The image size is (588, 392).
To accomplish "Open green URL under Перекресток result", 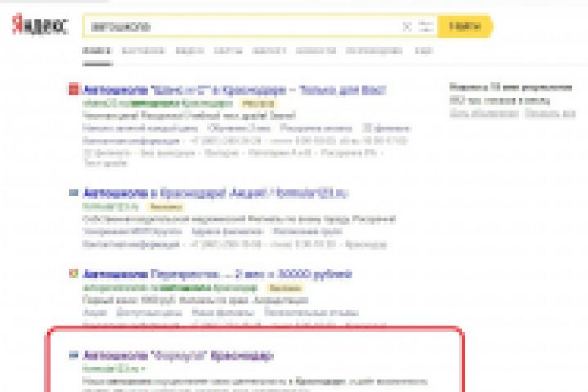I will [x=170, y=288].
